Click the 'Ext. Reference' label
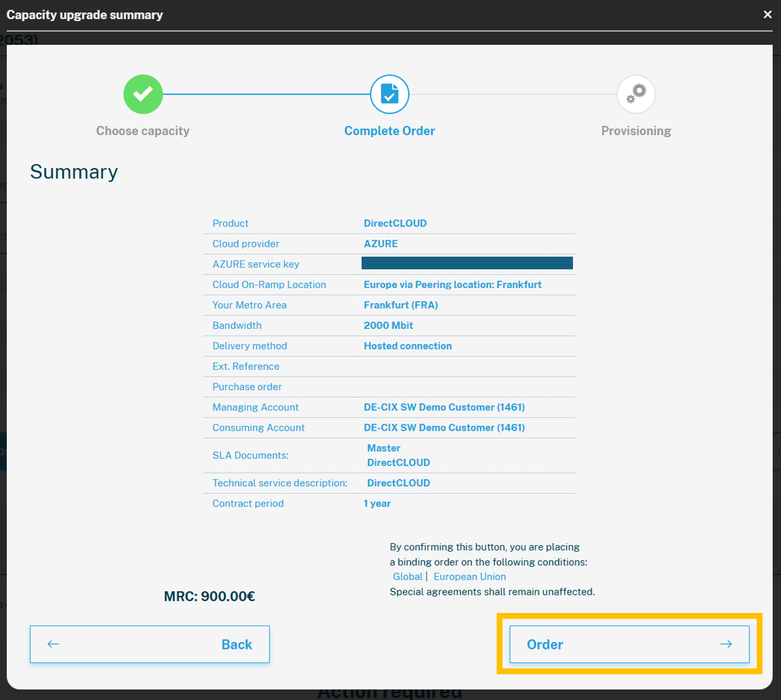 246,367
